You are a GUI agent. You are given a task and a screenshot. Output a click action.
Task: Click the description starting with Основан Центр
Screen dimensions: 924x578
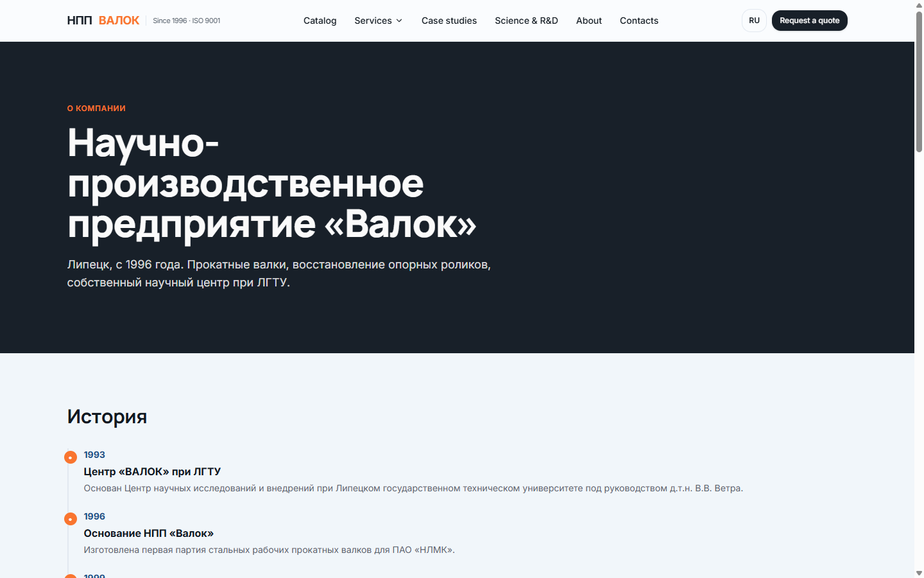point(413,488)
